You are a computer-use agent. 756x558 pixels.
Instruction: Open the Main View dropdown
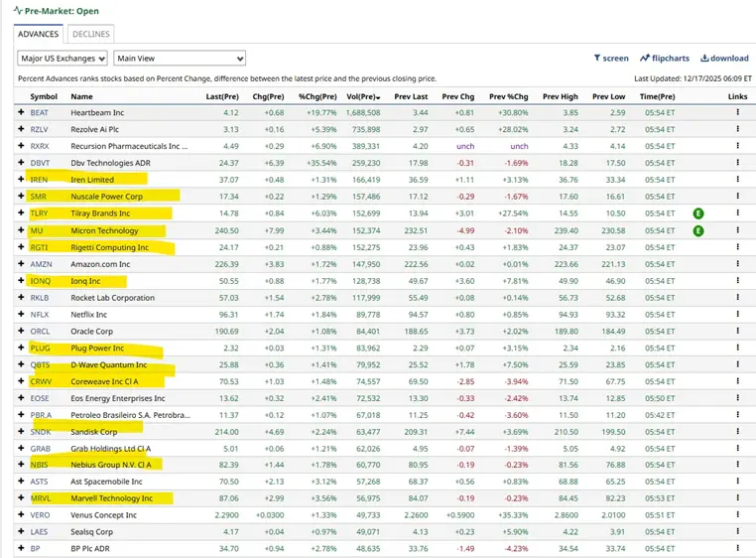click(180, 59)
